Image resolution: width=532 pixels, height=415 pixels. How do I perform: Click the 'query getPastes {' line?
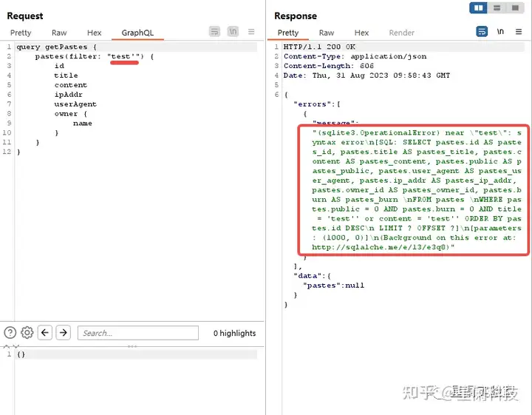(x=57, y=47)
